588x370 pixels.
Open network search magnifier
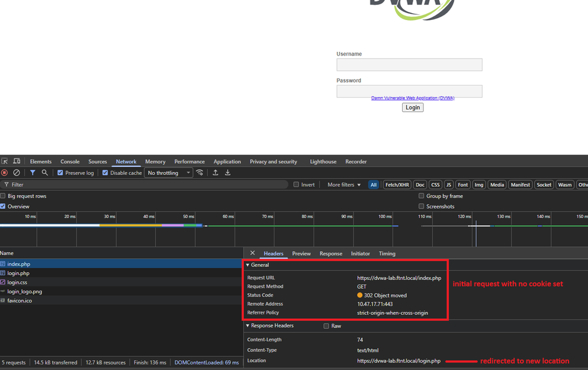[x=45, y=173]
